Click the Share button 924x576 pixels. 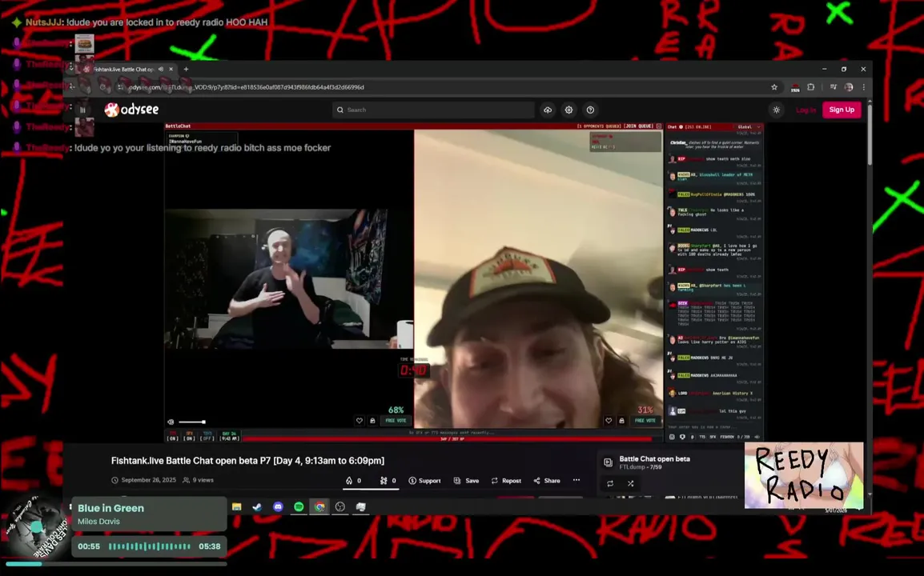pyautogui.click(x=547, y=481)
